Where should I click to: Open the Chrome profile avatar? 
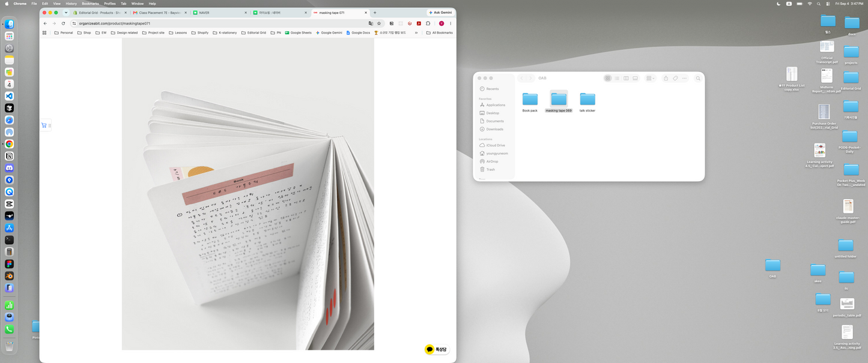tap(442, 23)
